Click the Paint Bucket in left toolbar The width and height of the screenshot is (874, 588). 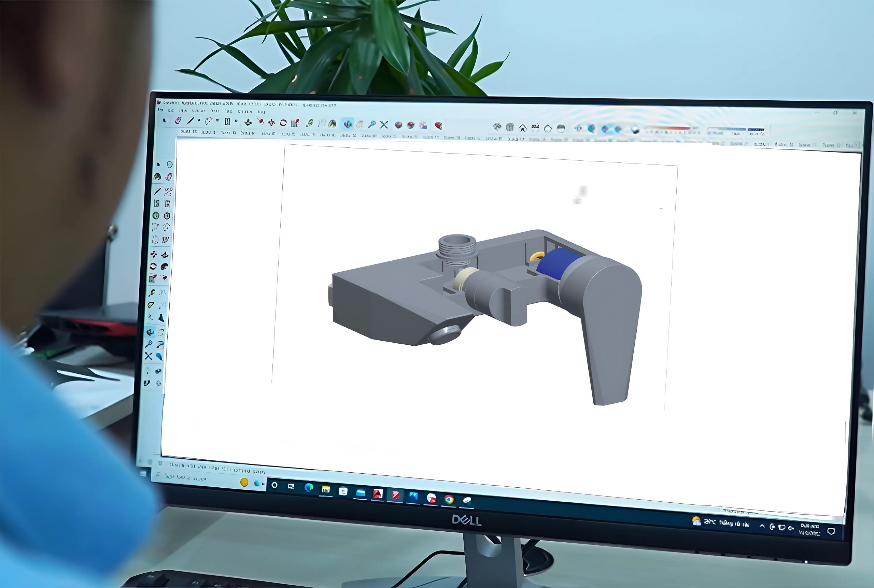(157, 177)
